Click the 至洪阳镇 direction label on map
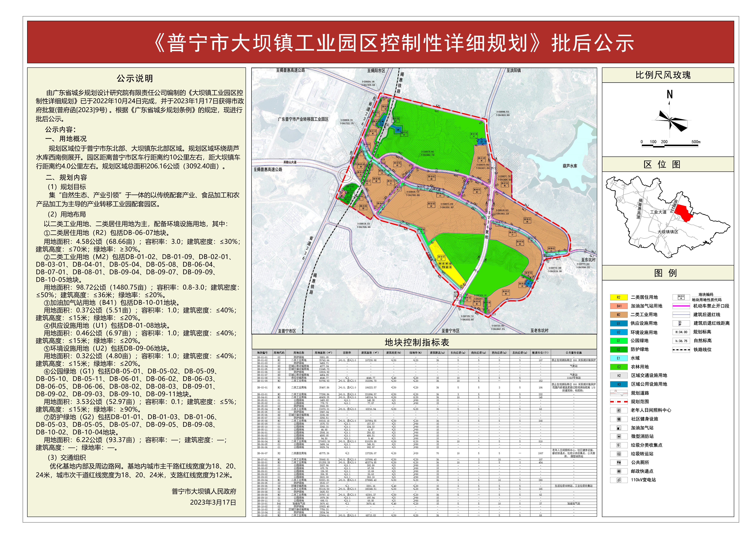756x535 pixels. pos(514,70)
